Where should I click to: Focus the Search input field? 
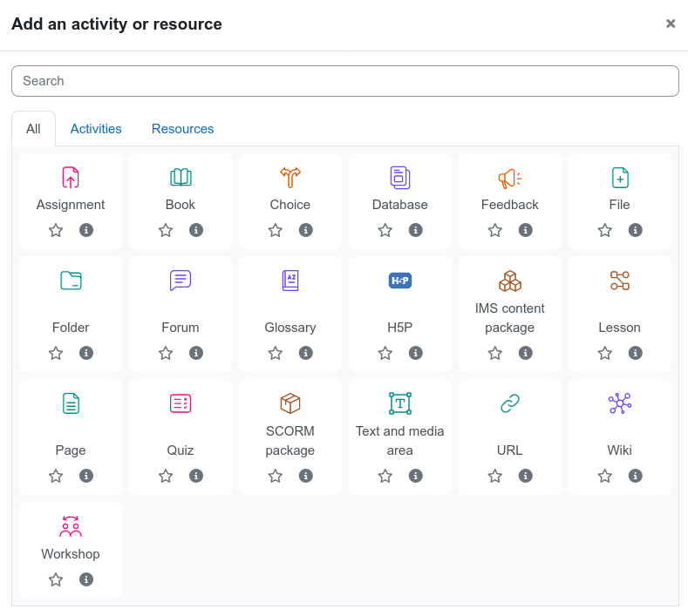pyautogui.click(x=345, y=81)
